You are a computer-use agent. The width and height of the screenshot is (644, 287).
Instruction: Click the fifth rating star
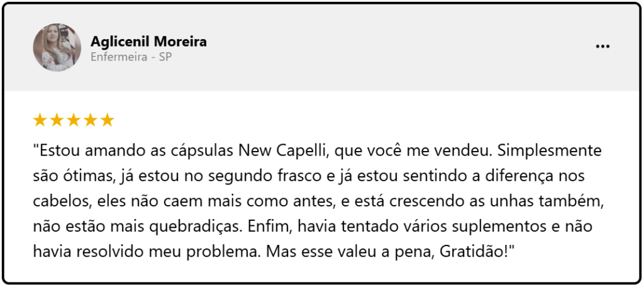coord(108,120)
